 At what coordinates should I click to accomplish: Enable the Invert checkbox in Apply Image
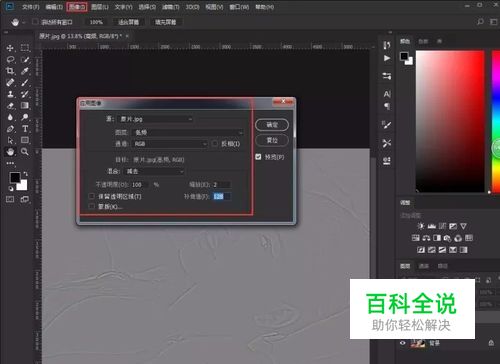(215, 144)
